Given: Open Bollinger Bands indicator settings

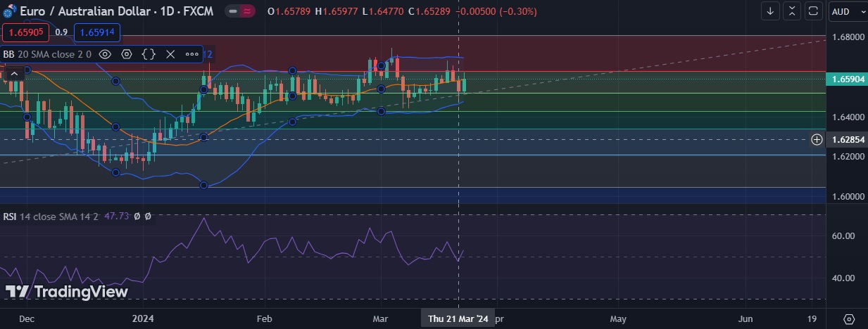Looking at the screenshot, I should coord(127,53).
